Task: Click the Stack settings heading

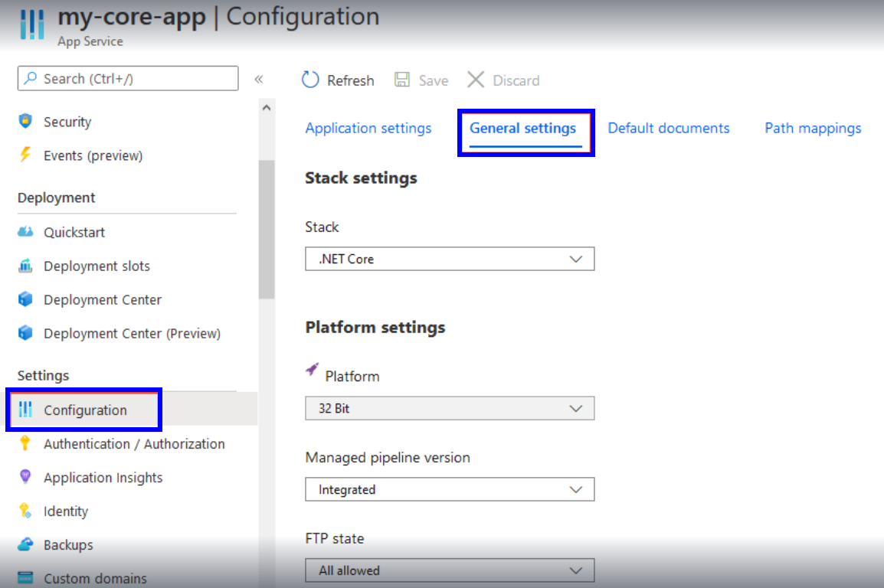Action: pyautogui.click(x=361, y=178)
